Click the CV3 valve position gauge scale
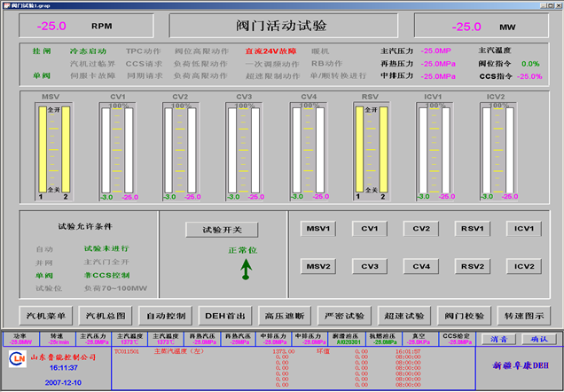The image size is (564, 392). pyautogui.click(x=244, y=151)
